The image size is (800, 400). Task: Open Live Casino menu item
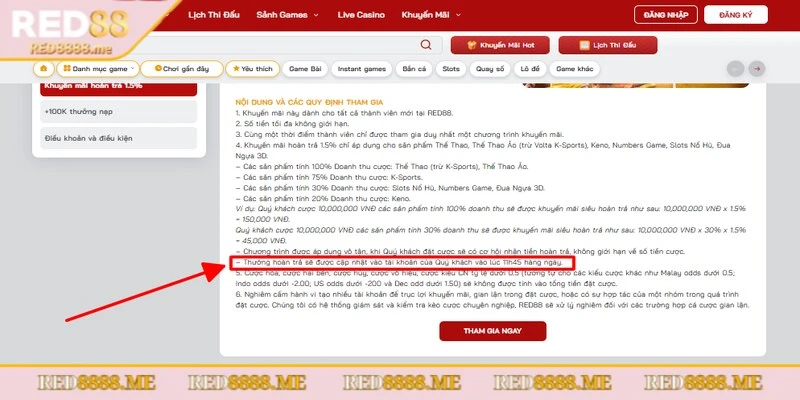361,15
